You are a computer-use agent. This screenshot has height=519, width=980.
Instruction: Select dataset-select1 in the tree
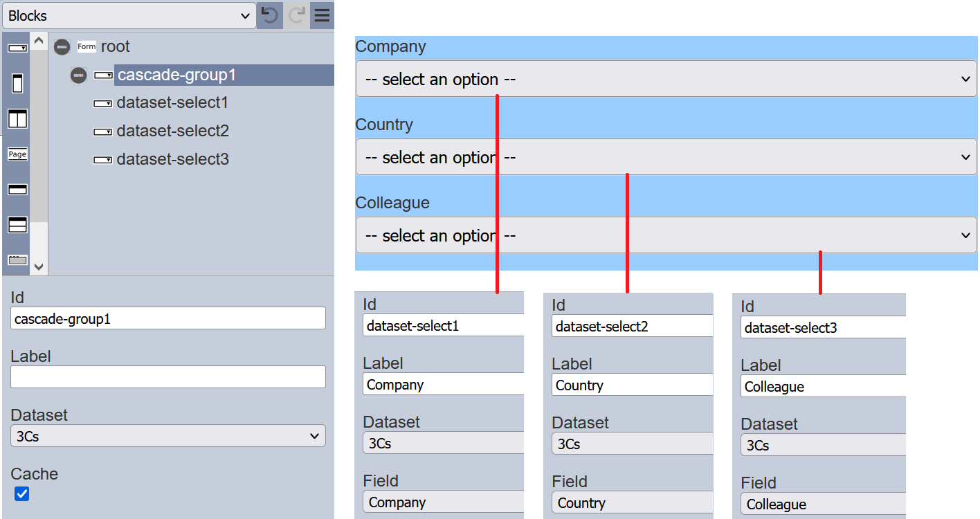(x=172, y=103)
